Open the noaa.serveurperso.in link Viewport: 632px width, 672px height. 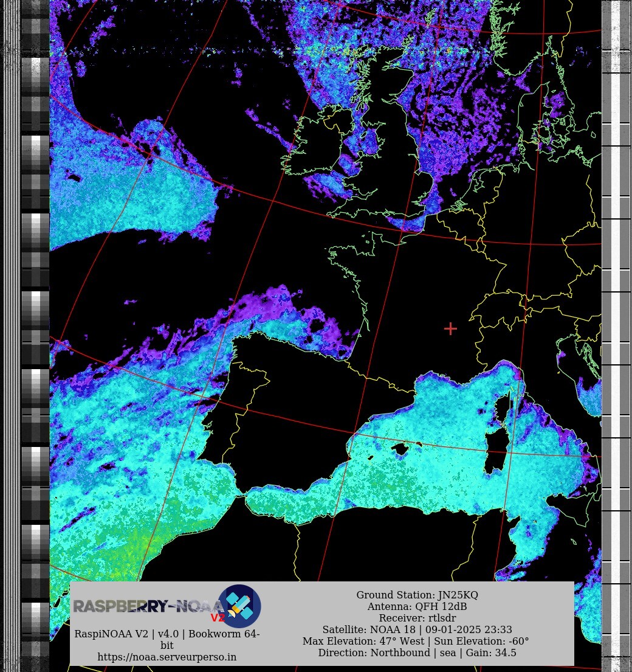click(x=167, y=657)
